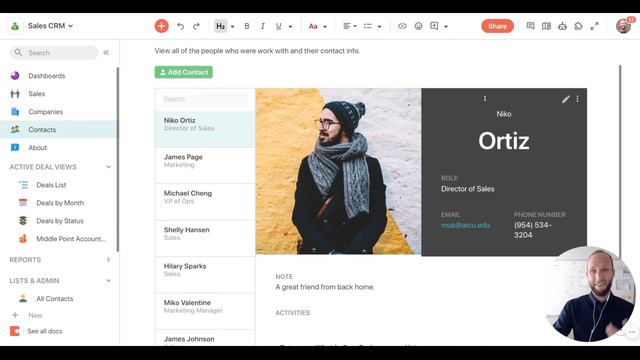Edit the contact card pencil icon
Screen dimensions: 640x360
(x=565, y=99)
